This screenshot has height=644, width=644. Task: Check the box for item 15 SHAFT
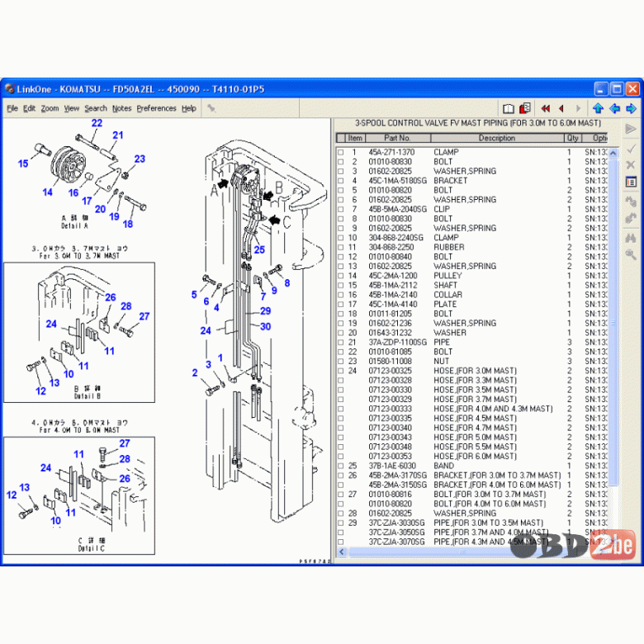point(341,286)
